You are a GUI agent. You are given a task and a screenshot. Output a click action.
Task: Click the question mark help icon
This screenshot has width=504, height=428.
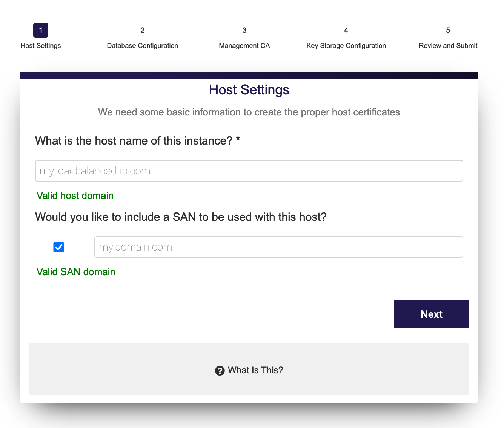[x=220, y=371]
